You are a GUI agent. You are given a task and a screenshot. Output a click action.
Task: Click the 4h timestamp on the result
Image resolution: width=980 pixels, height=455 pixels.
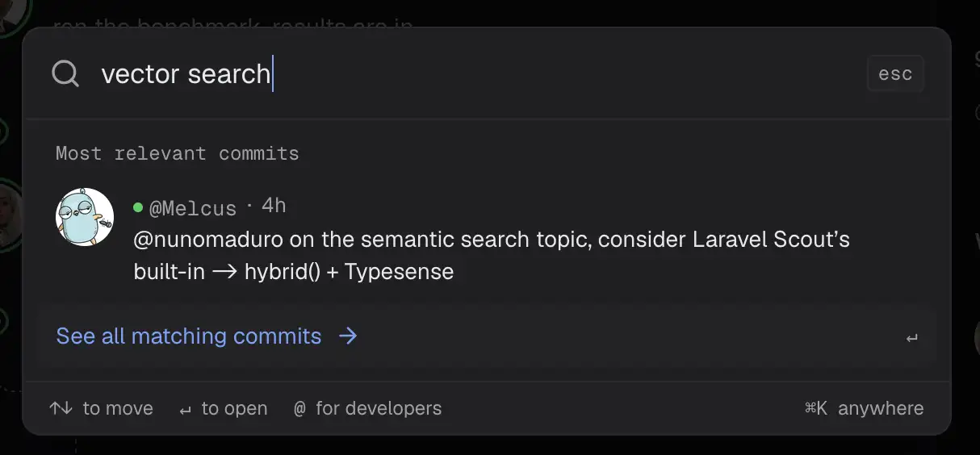(x=274, y=206)
